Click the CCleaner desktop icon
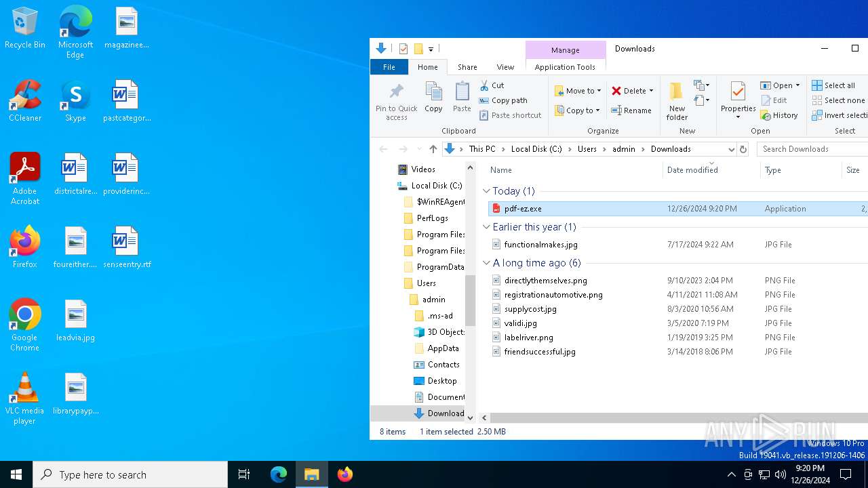Viewport: 868px width, 488px height. point(25,102)
